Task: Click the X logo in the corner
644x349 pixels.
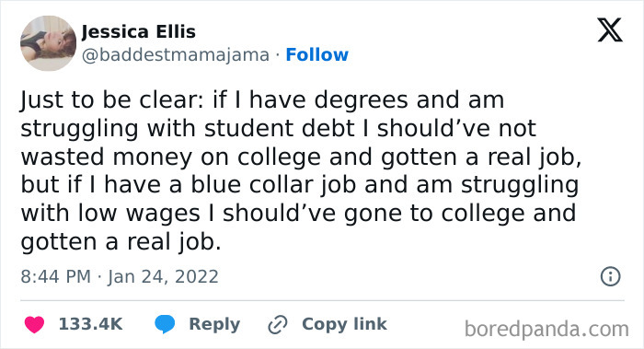Action: [x=610, y=30]
